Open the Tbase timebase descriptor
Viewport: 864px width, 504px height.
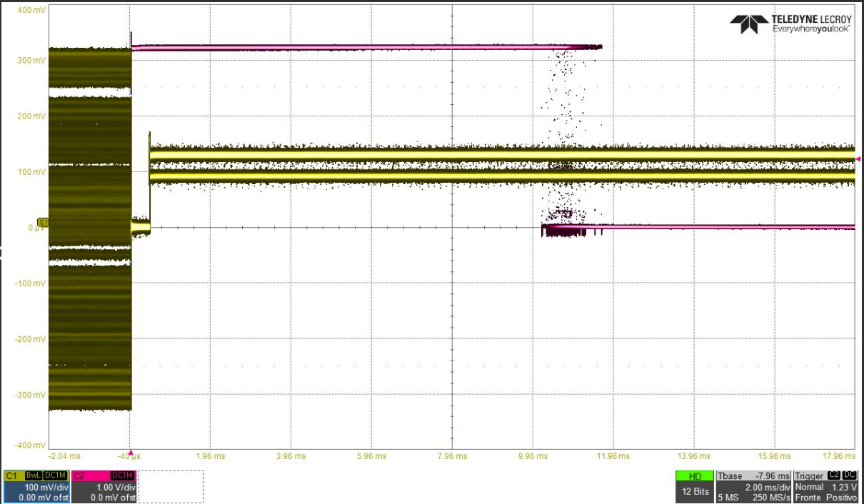(x=754, y=487)
